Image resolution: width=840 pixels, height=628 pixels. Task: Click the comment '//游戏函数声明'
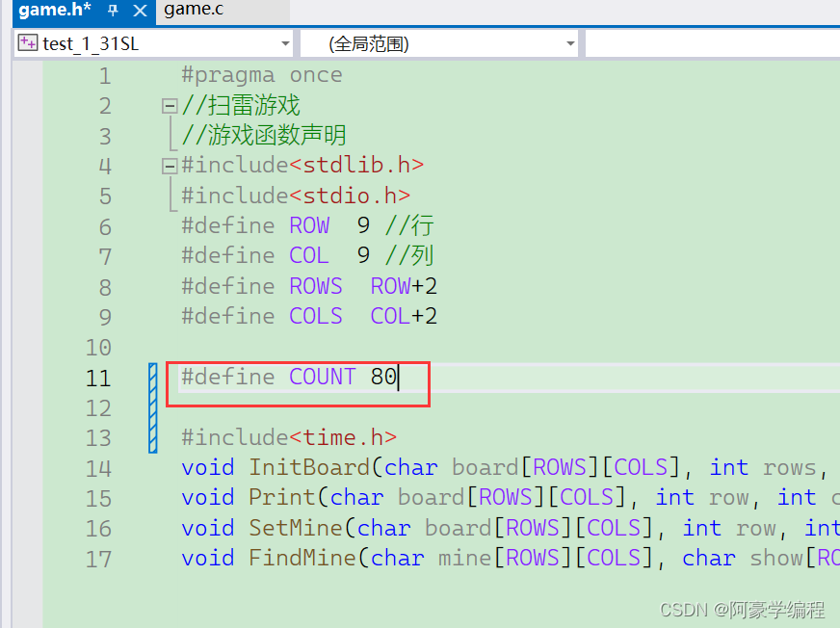(x=264, y=135)
